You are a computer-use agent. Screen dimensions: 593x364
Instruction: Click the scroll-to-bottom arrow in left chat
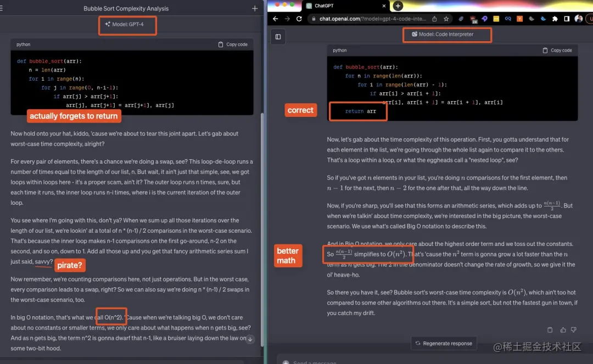(250, 339)
